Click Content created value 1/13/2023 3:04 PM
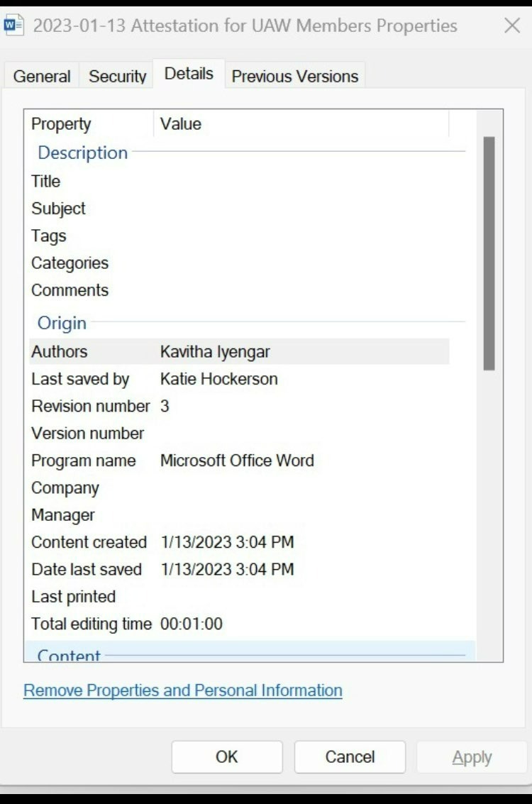The height and width of the screenshot is (804, 532). click(x=228, y=542)
